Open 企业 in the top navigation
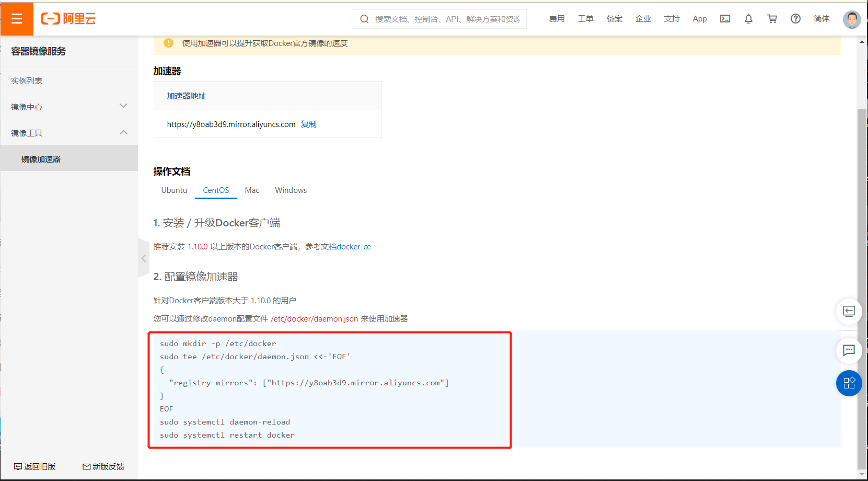868x481 pixels. [643, 19]
